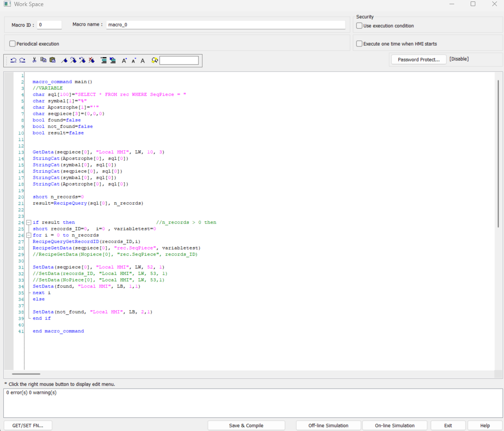504x431 pixels.
Task: Collapse the 'if result then' code block
Action: coord(29,222)
